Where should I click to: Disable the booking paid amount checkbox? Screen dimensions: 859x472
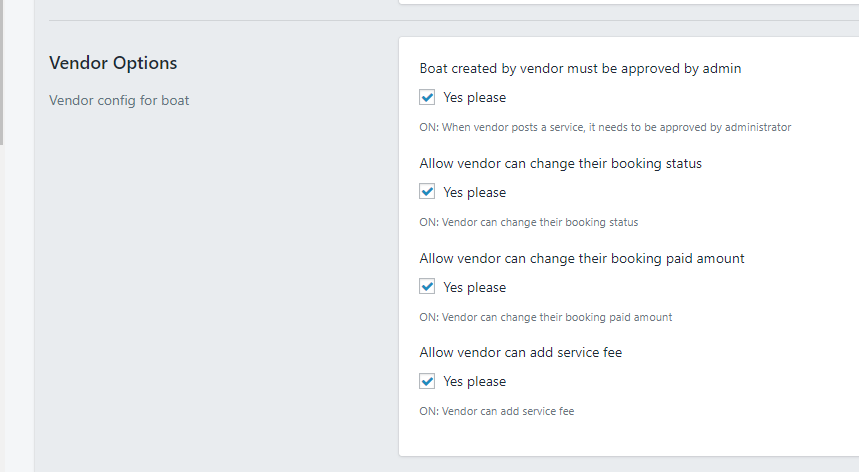[427, 287]
